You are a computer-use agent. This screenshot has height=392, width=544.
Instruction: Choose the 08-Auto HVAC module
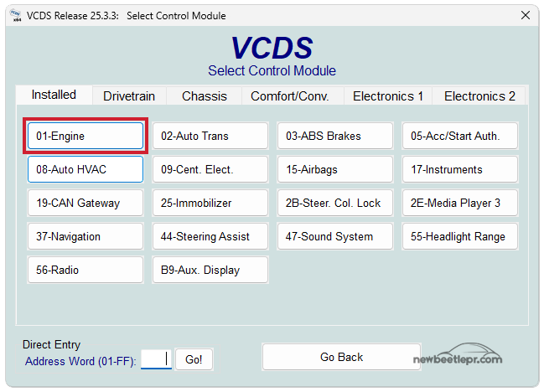(x=85, y=169)
